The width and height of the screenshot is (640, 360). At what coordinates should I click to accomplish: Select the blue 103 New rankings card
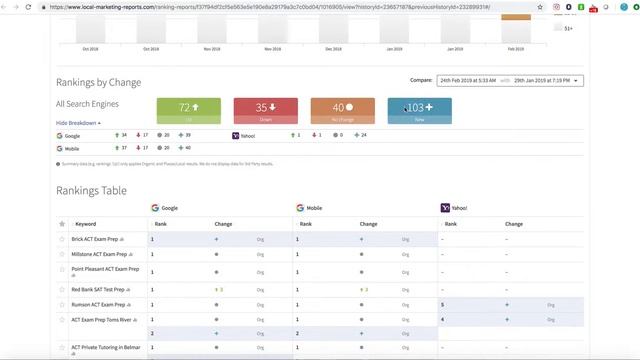tap(420, 111)
